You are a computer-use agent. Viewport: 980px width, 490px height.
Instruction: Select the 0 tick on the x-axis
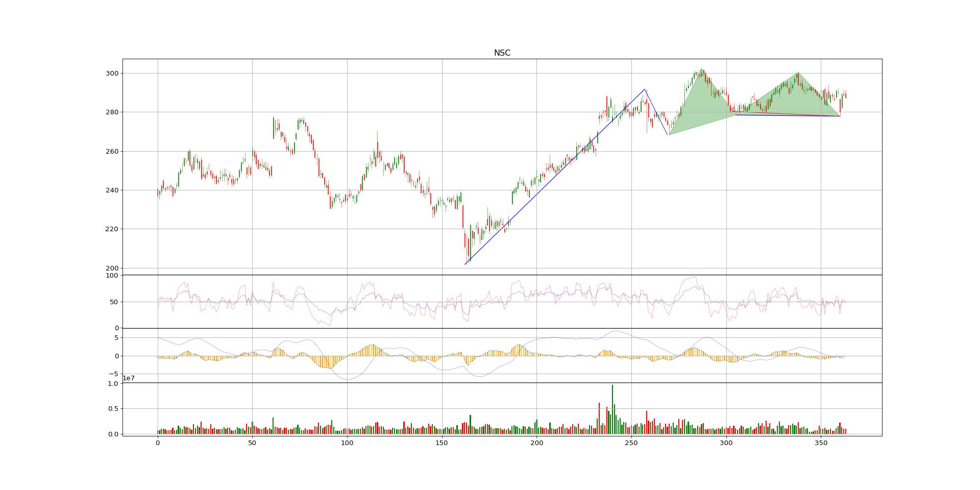[x=158, y=444]
